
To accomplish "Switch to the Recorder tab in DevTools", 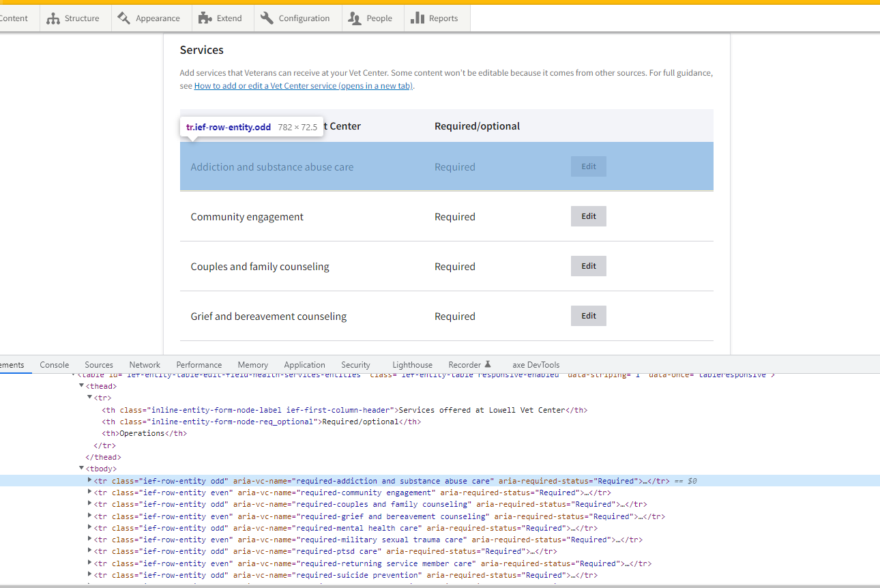I will (x=469, y=365).
